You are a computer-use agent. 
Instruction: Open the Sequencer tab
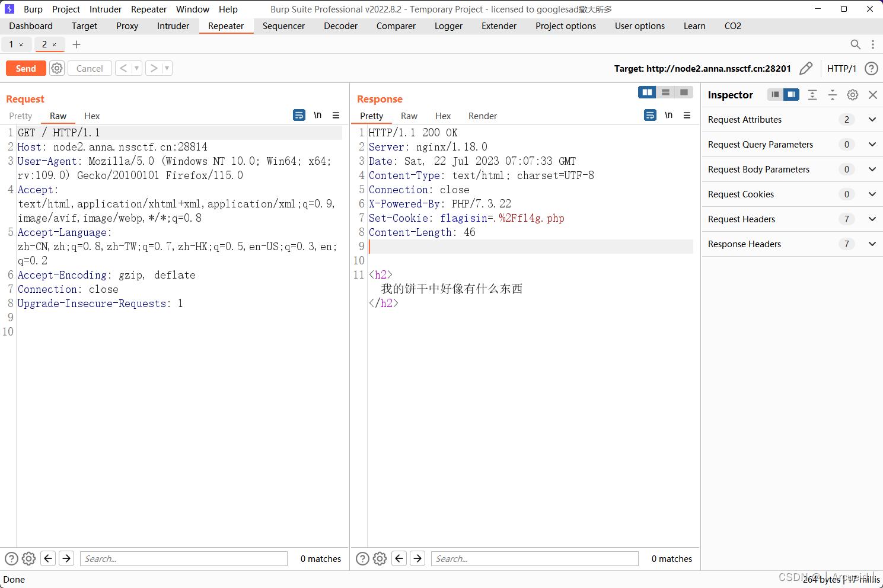pos(283,26)
